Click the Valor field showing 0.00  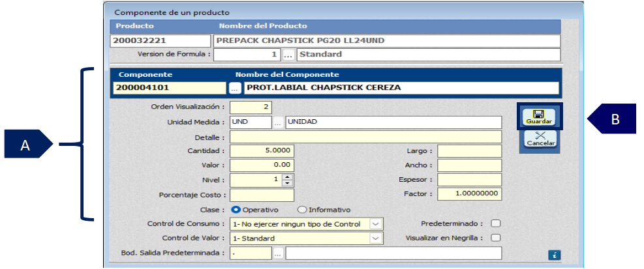point(262,165)
